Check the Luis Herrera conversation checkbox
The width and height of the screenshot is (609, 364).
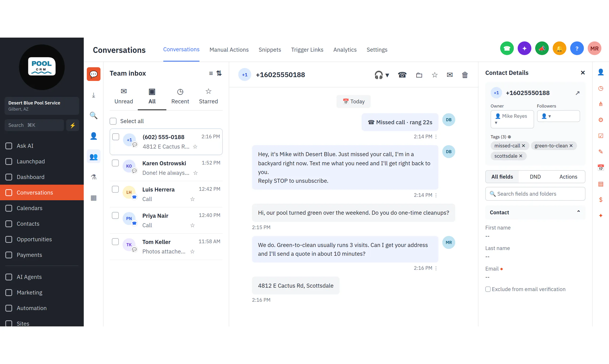(115, 189)
